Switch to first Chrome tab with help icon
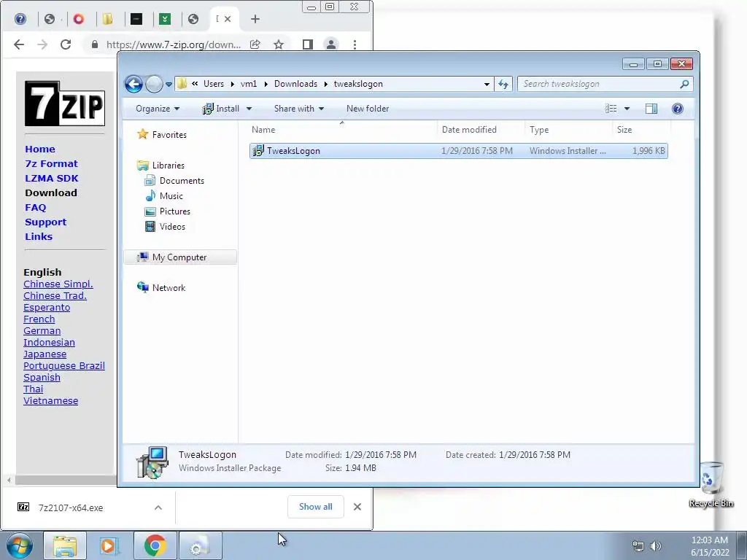Viewport: 747px width, 560px height. point(20,19)
